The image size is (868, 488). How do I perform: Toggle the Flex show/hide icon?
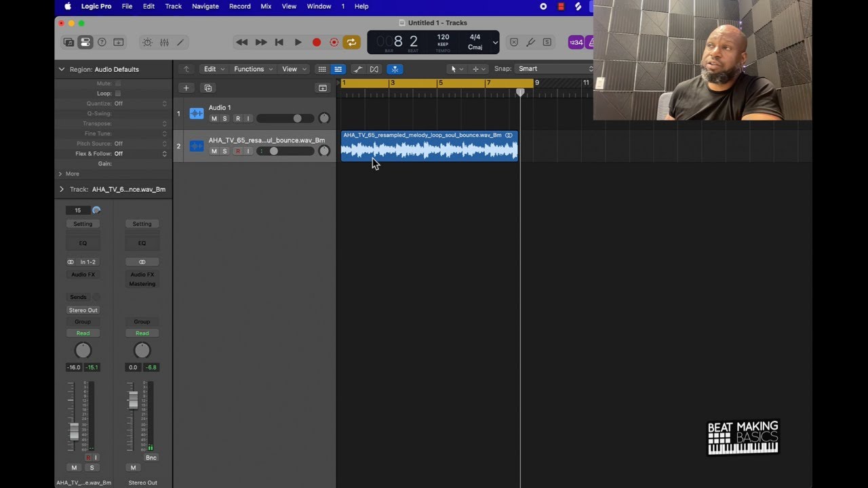click(x=374, y=69)
